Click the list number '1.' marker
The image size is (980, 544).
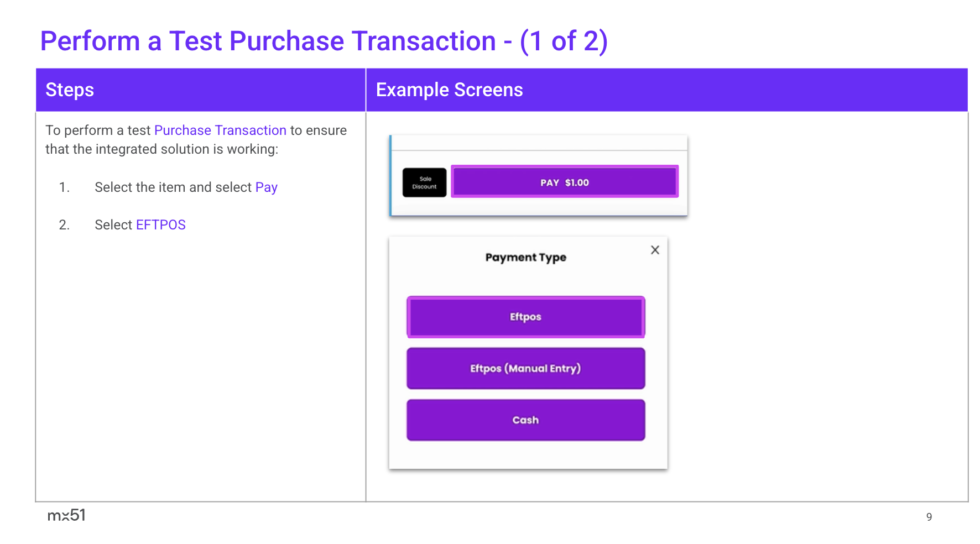(x=64, y=187)
